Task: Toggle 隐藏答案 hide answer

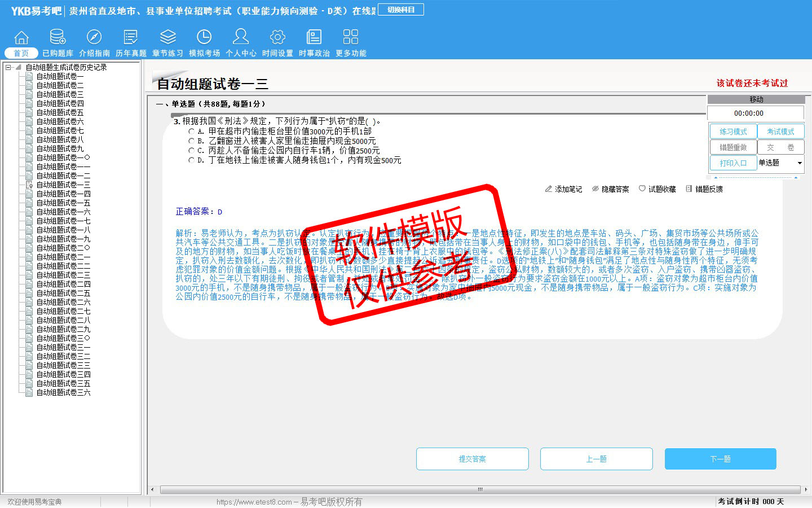Action: [x=610, y=189]
